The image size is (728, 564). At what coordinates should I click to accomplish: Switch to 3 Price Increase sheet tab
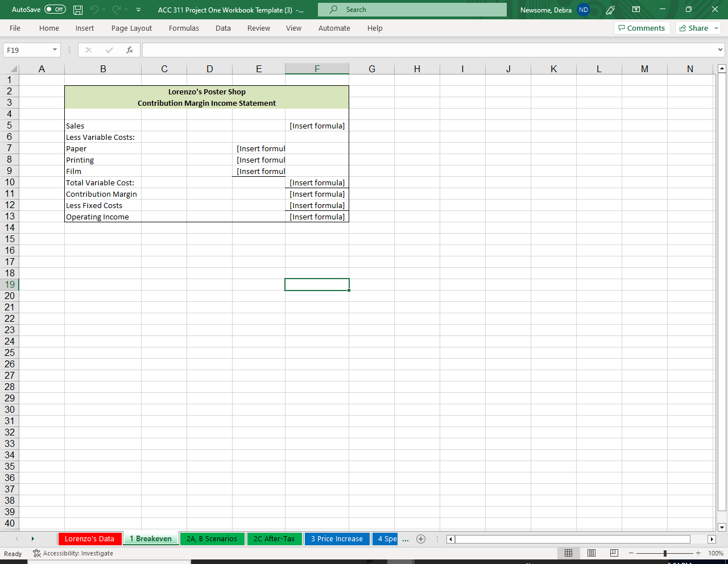pos(337,538)
